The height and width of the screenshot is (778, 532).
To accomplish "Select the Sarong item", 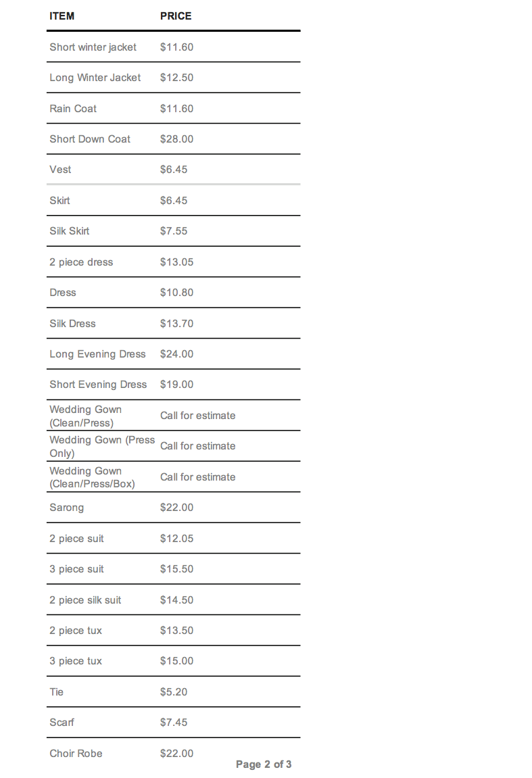I will click(66, 508).
